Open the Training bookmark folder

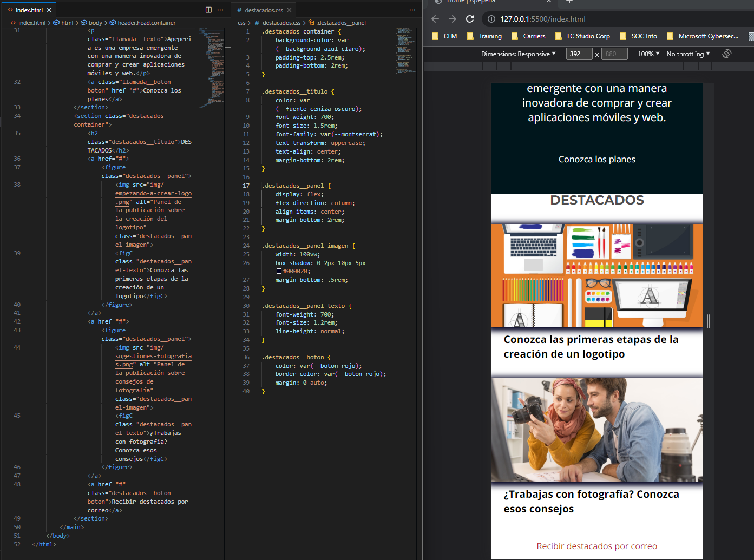pyautogui.click(x=484, y=36)
